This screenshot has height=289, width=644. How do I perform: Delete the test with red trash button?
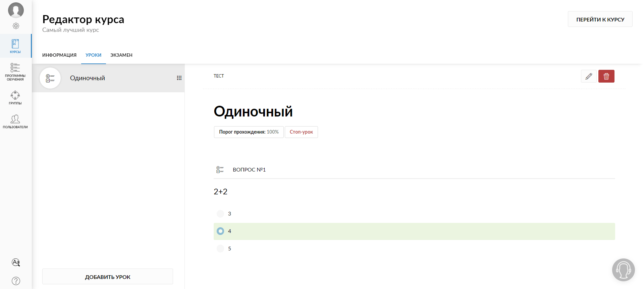point(606,76)
